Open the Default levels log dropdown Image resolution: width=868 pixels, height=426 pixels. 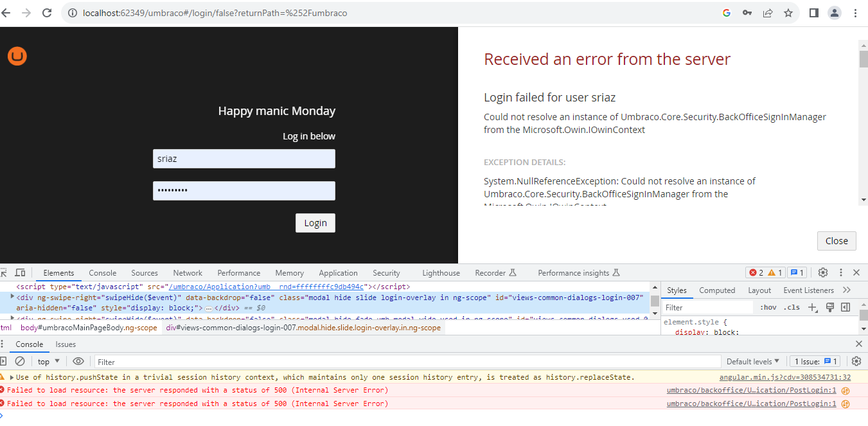[x=753, y=362]
